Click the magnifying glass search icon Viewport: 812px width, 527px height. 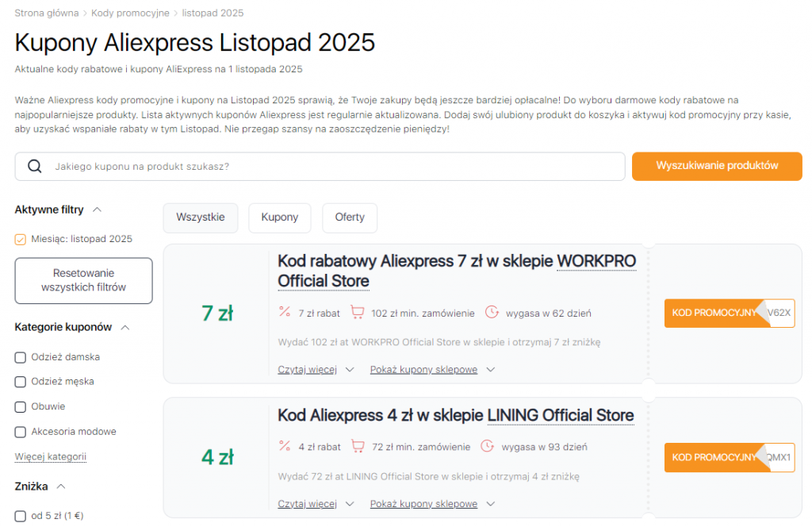[34, 167]
